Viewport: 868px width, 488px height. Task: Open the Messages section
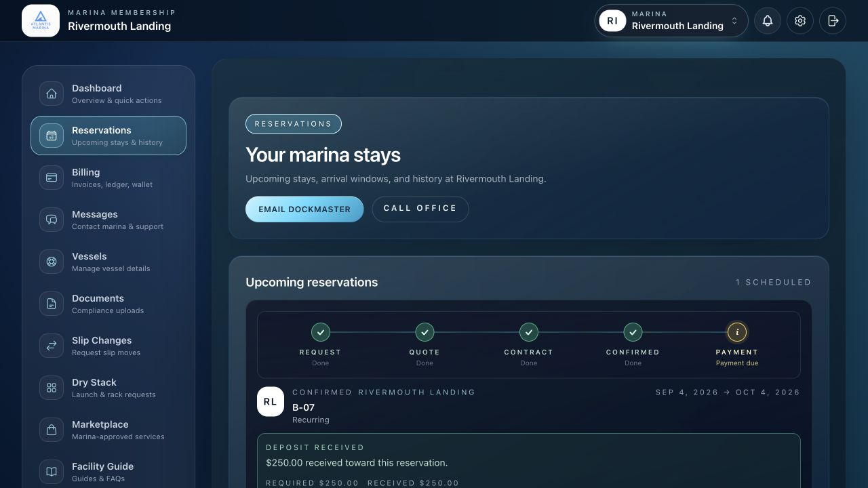108,220
